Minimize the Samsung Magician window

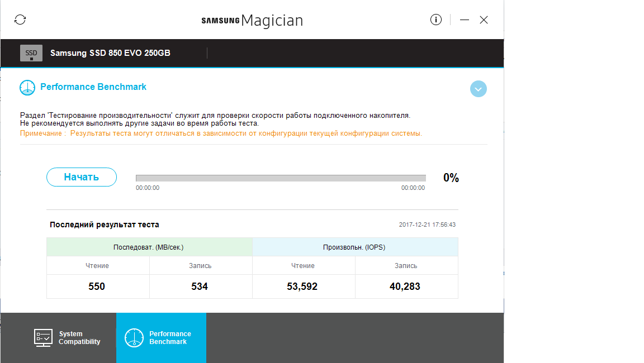pyautogui.click(x=465, y=20)
